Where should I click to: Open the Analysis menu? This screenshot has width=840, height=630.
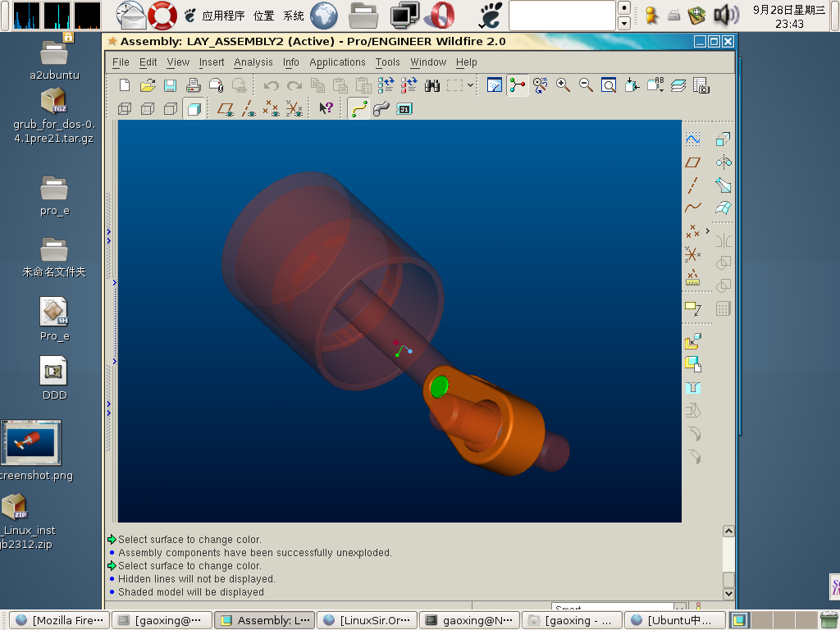point(253,62)
